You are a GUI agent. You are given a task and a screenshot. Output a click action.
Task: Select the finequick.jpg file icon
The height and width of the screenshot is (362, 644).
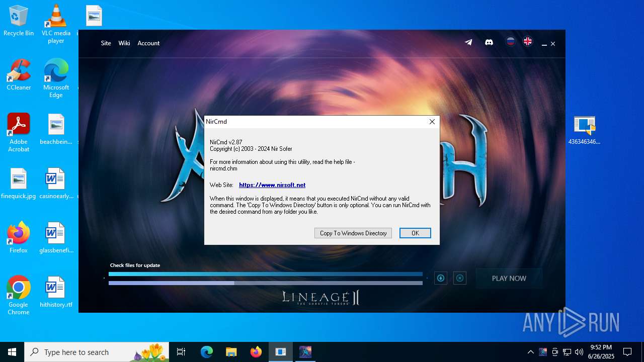tap(19, 184)
